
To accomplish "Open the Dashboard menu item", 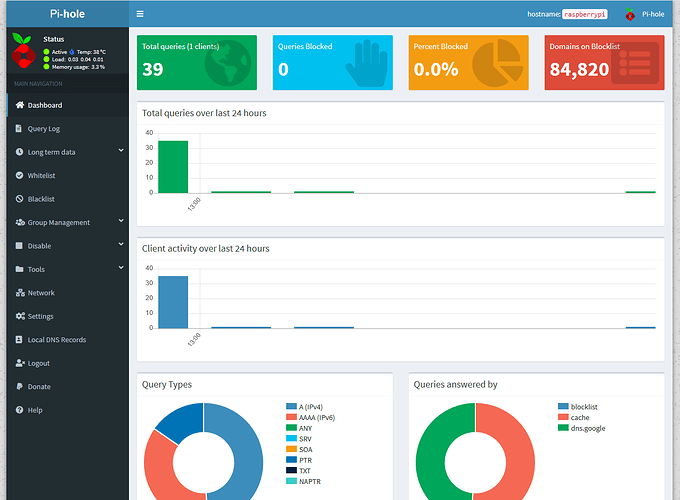I will pyautogui.click(x=68, y=105).
